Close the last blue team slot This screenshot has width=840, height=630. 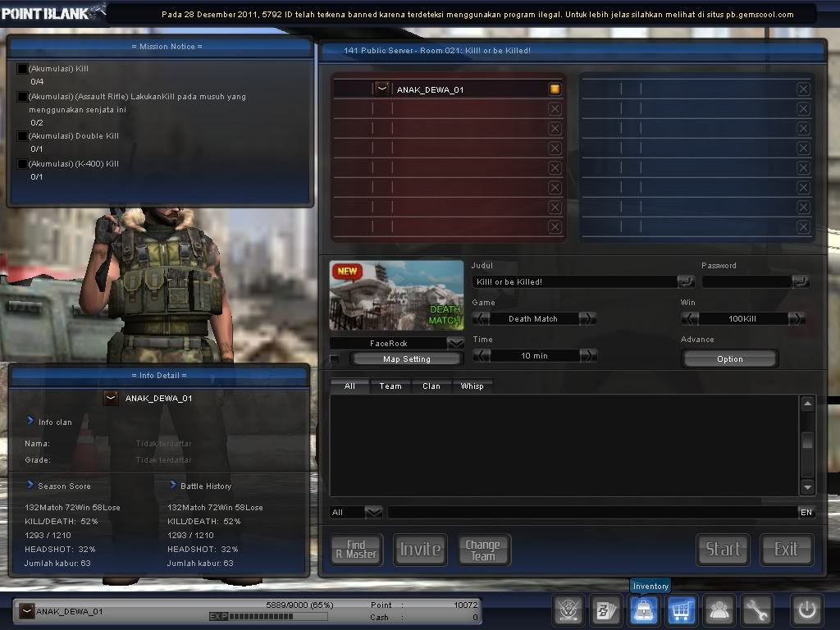(x=803, y=226)
